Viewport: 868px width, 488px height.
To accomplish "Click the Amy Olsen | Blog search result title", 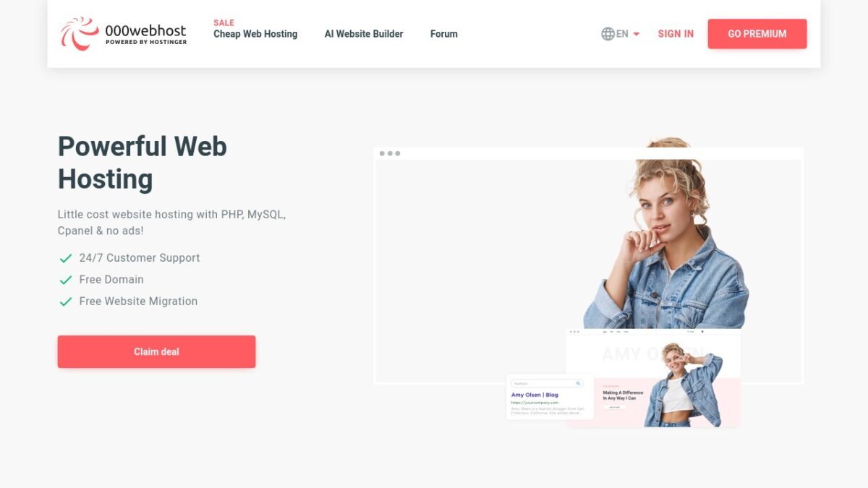I will point(535,395).
